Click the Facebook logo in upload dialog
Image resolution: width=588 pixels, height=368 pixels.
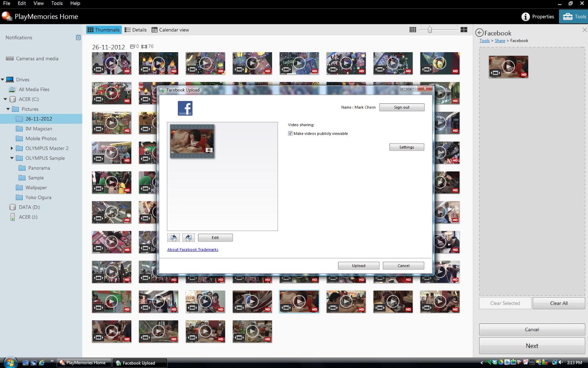coord(185,108)
